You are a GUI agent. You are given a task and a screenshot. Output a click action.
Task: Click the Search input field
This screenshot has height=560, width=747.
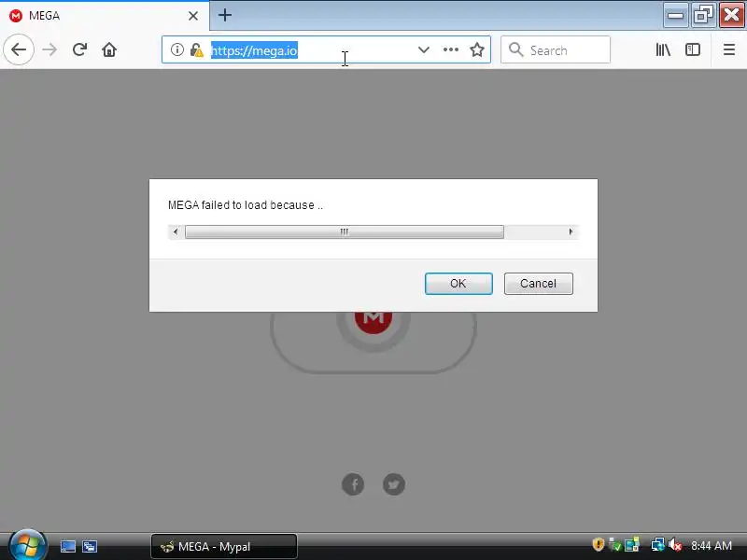pos(556,49)
